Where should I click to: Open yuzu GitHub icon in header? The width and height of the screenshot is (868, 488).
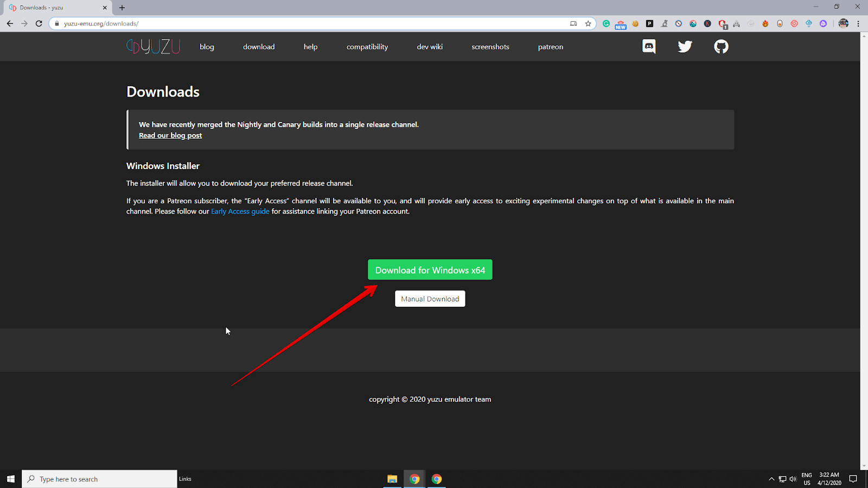point(721,47)
